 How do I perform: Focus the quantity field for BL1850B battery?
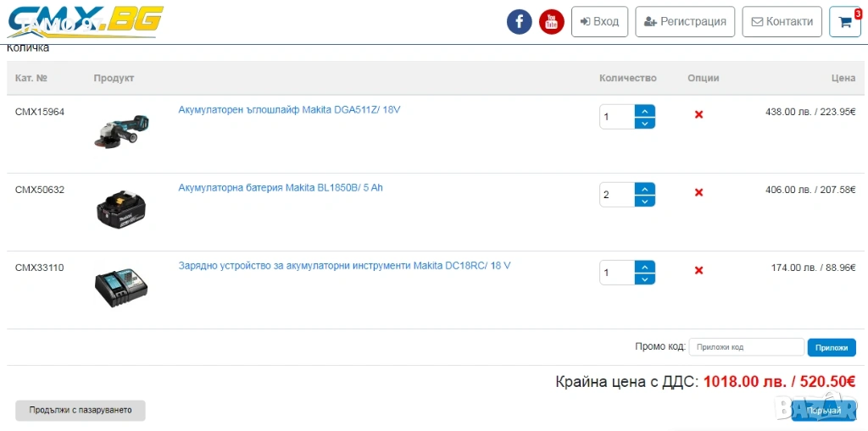(x=617, y=195)
